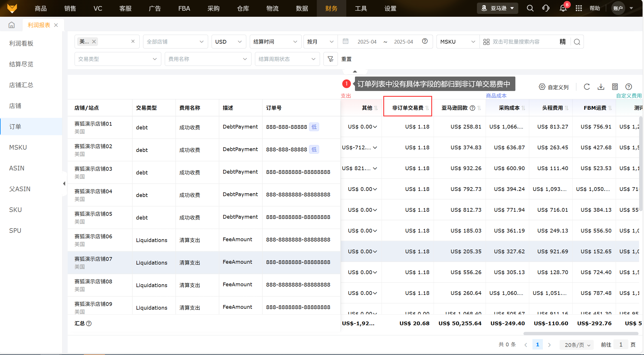
Task: Refresh the table with the reload icon
Action: [x=587, y=87]
